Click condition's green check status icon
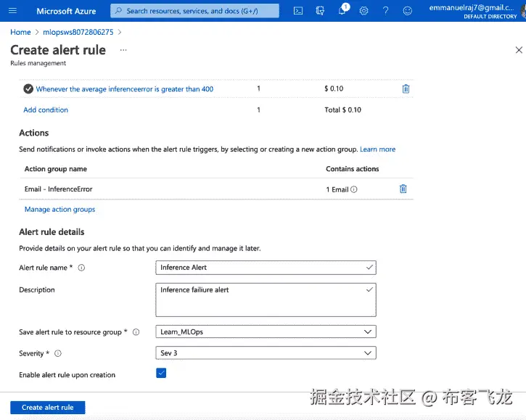Screen dimensions: 526x420 pyautogui.click(x=28, y=89)
